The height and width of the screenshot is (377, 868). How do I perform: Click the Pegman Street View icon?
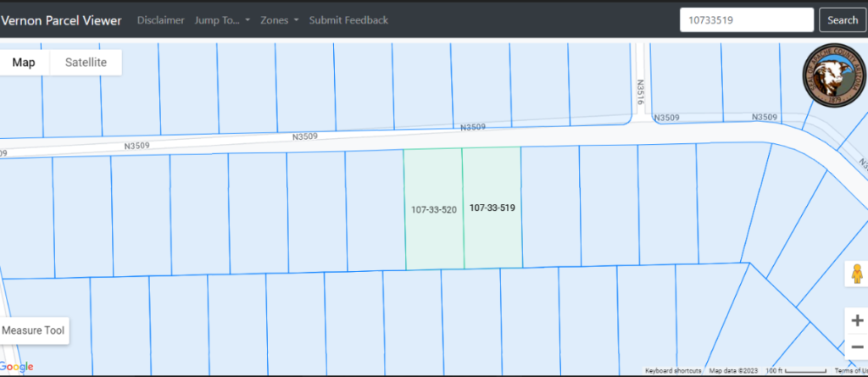(x=856, y=274)
